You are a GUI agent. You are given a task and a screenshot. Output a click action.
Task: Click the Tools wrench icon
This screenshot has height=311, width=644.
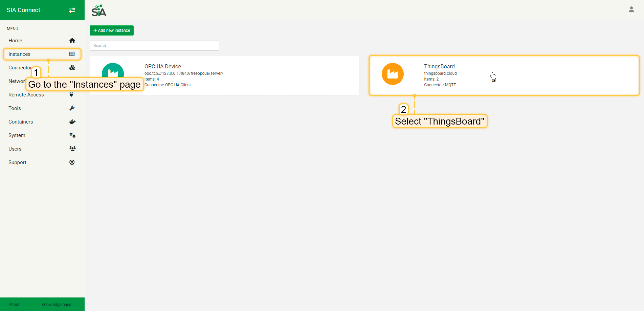point(72,108)
